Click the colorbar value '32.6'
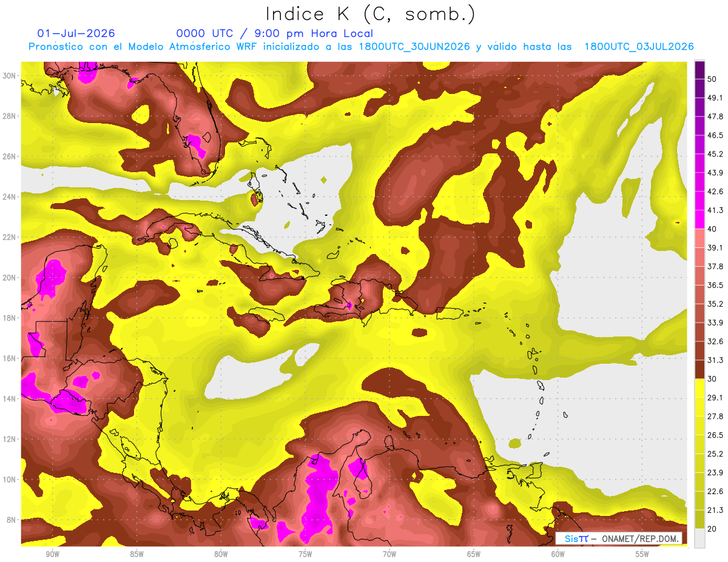Screen dimensions: 728x562 tap(715, 341)
